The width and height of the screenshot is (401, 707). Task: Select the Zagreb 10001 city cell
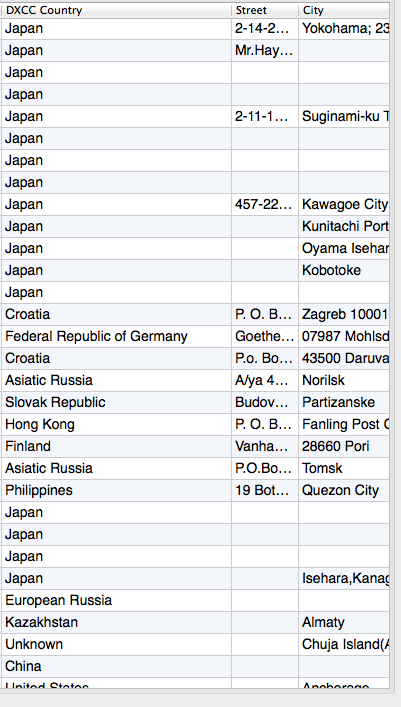click(x=344, y=314)
